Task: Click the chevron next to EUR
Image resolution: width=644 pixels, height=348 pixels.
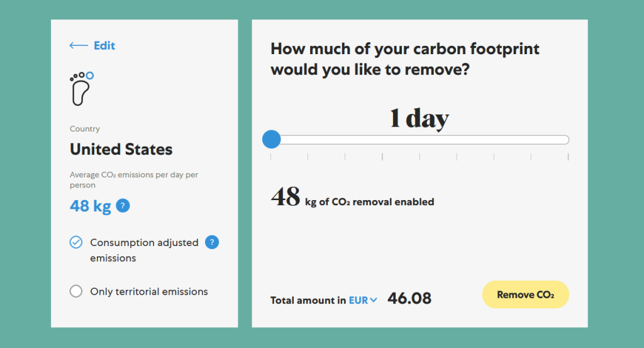Action: click(374, 300)
